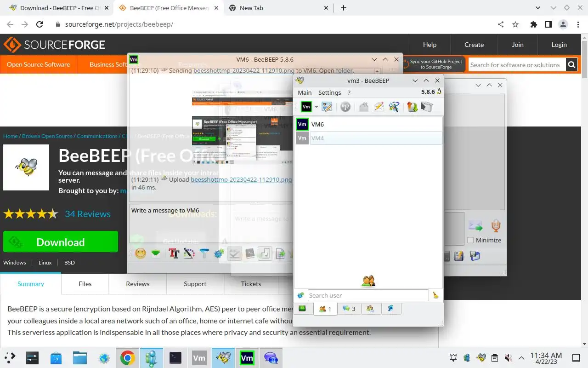Image resolution: width=588 pixels, height=368 pixels.
Task: Switch to the blue flag tab in vm3 bottom bar
Action: click(391, 309)
